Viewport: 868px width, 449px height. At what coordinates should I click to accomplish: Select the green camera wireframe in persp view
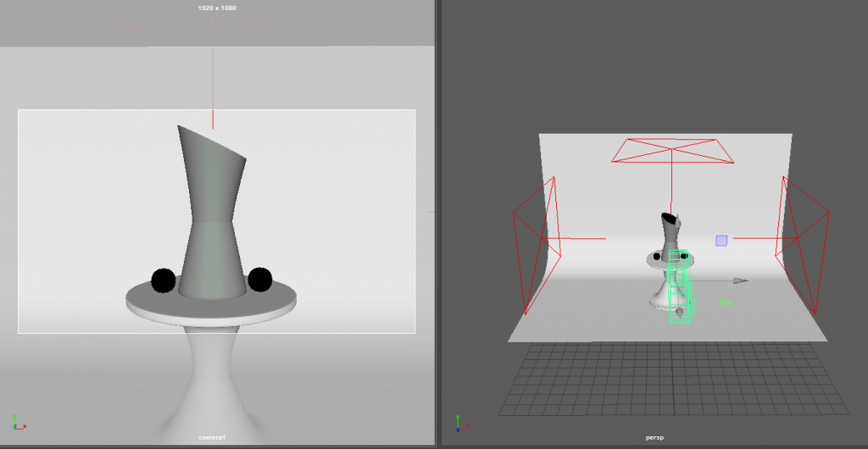point(681,288)
